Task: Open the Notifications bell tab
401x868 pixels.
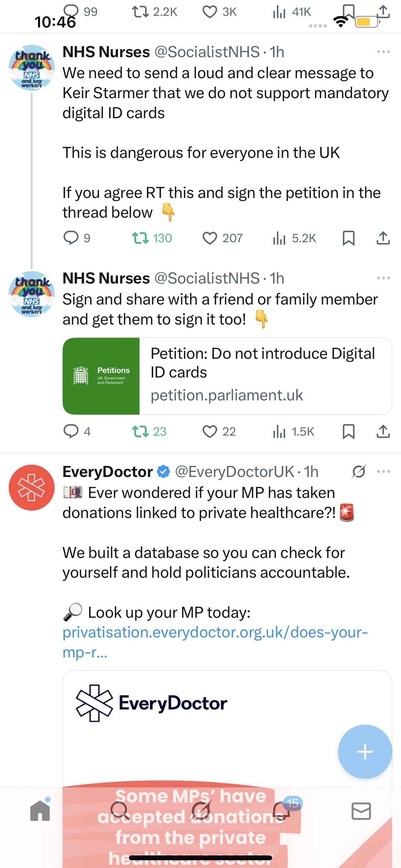Action: click(x=281, y=811)
